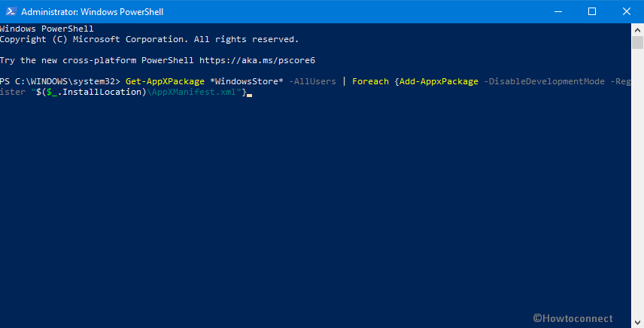Screen dimensions: 644x328
Task: Click the AppXManifest.xml path text
Action: [x=191, y=92]
